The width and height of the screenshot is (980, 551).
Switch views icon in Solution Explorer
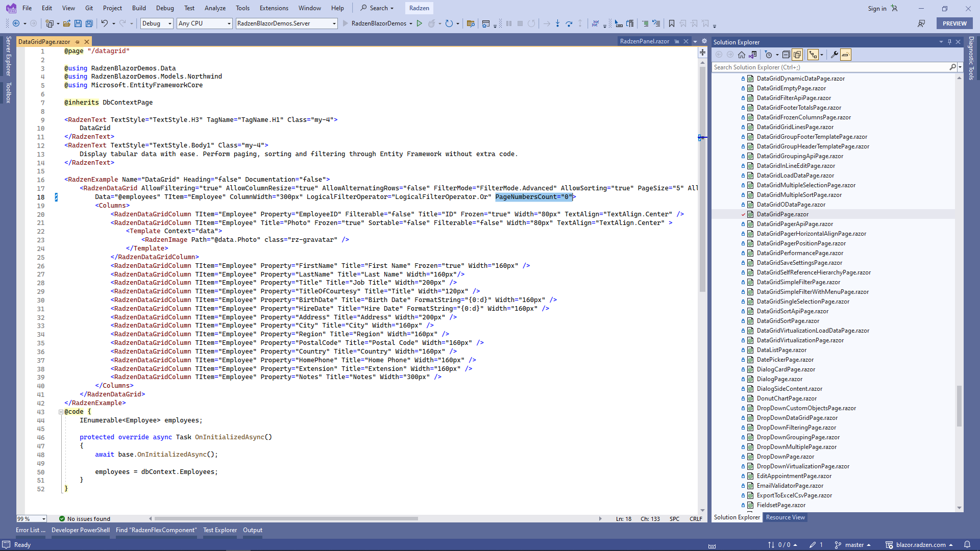(x=753, y=55)
